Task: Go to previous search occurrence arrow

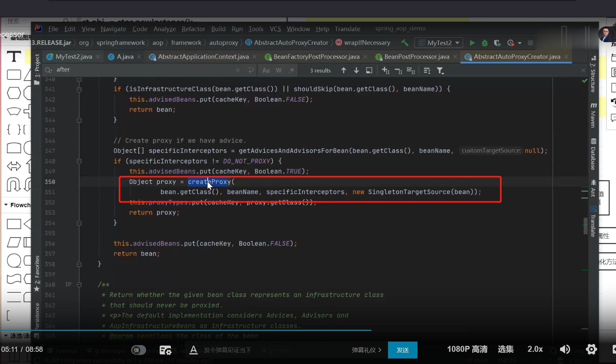Action: click(344, 71)
